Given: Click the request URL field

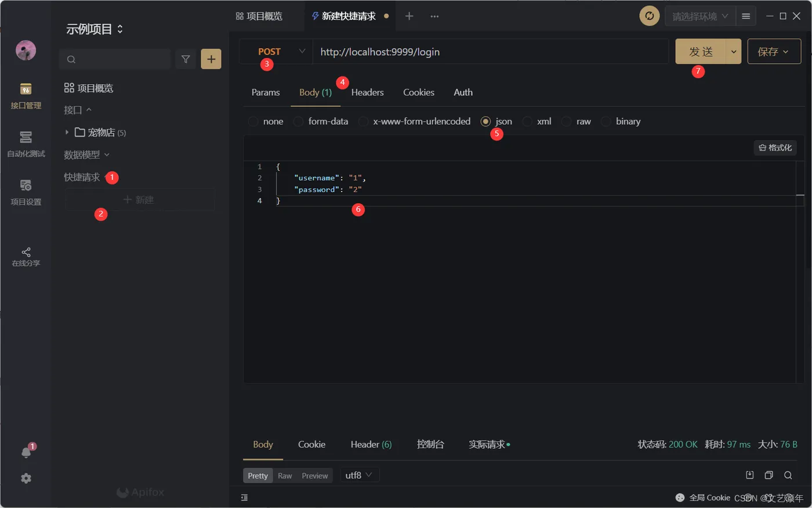Looking at the screenshot, I should tap(491, 52).
